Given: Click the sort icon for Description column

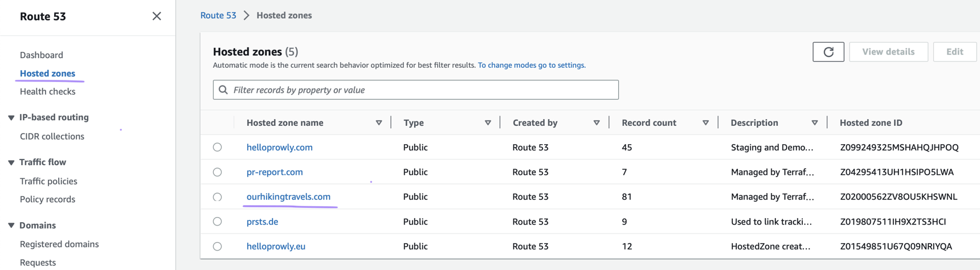Looking at the screenshot, I should point(814,123).
